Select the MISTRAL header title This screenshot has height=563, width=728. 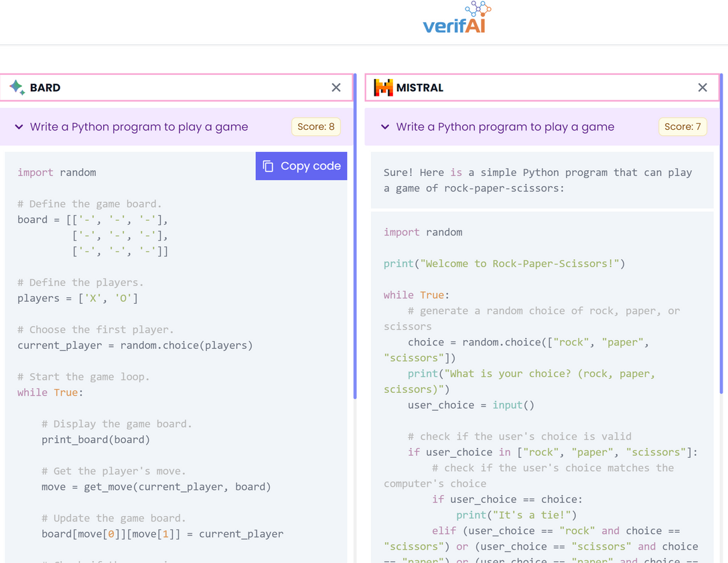[419, 88]
